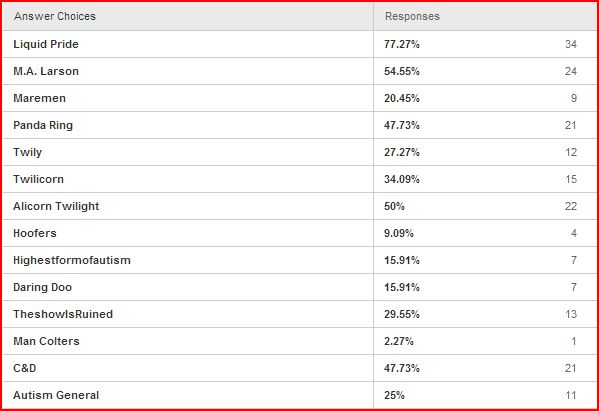Screen dimensions: 599x411
Task: Click the Panda Ring answer choice
Action: coord(43,125)
